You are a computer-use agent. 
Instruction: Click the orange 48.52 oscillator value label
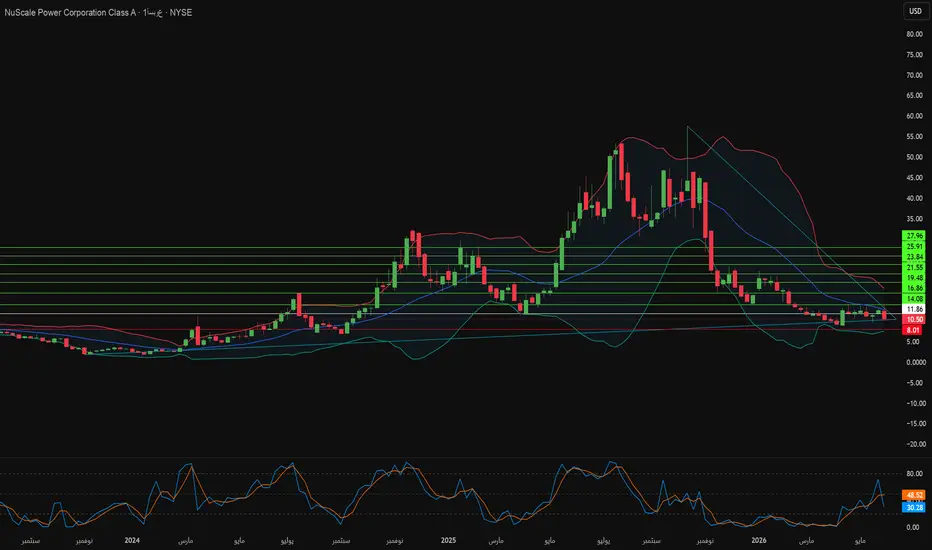coord(914,495)
